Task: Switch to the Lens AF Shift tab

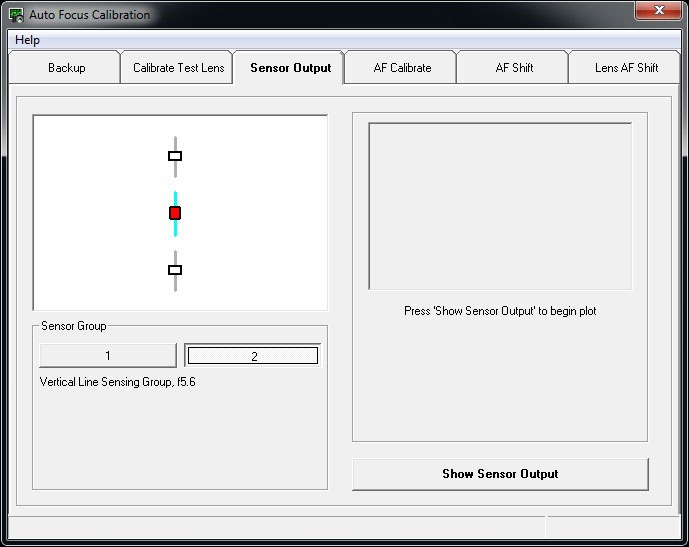Action: 624,67
